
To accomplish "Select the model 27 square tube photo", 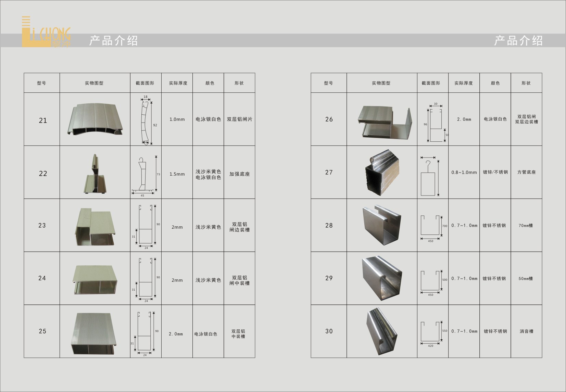I will tap(382, 173).
